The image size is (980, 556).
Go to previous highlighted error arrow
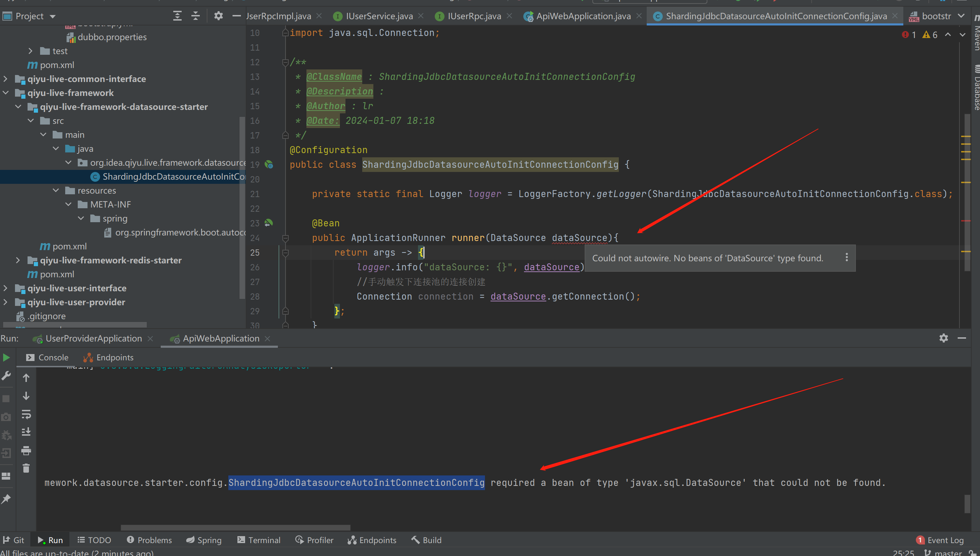[948, 35]
